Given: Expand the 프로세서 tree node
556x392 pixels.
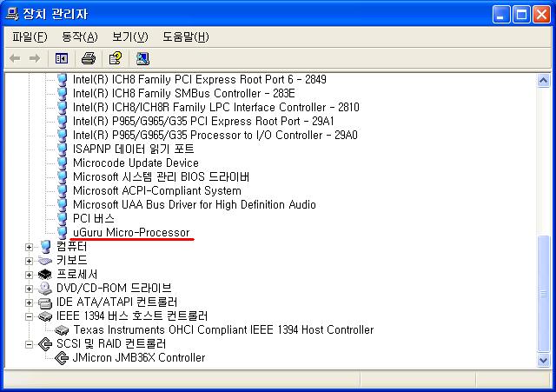Looking at the screenshot, I should point(29,275).
